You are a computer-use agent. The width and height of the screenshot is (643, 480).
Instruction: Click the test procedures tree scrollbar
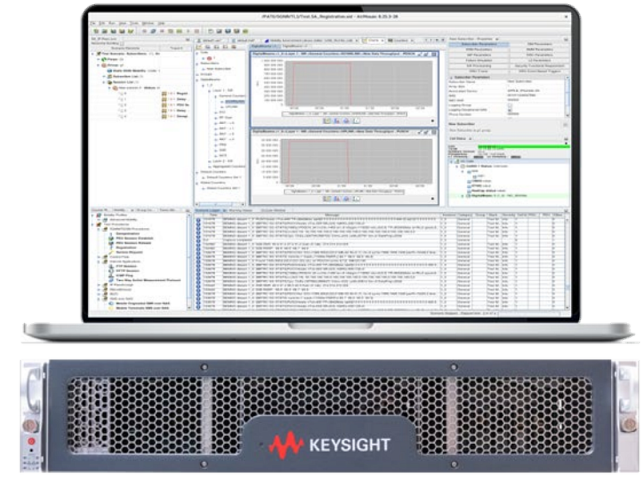189,261
